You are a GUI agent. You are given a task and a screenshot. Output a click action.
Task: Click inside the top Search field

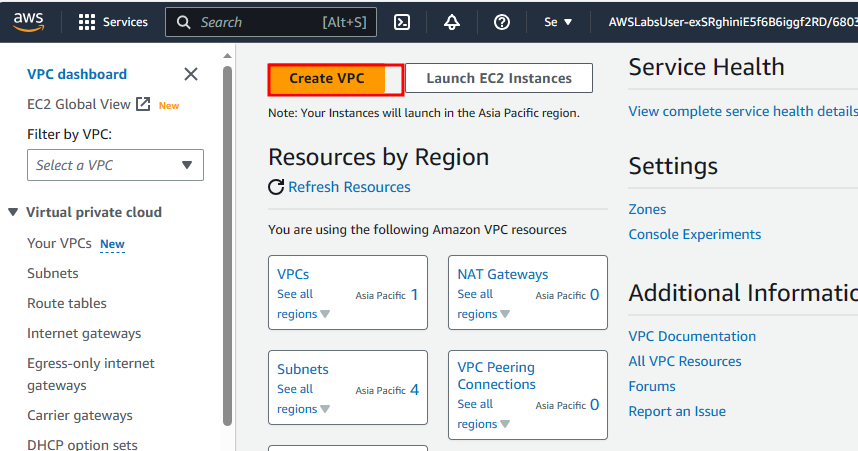(x=271, y=22)
